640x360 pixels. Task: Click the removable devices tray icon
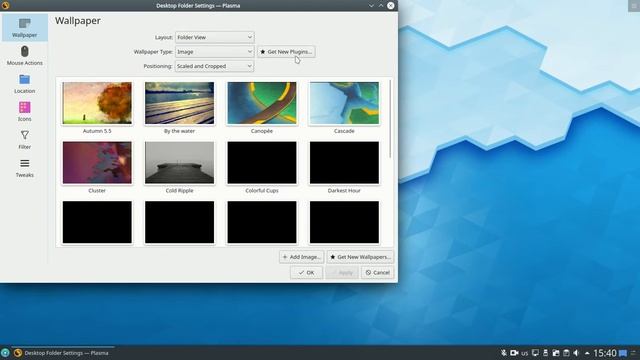pyautogui.click(x=545, y=353)
